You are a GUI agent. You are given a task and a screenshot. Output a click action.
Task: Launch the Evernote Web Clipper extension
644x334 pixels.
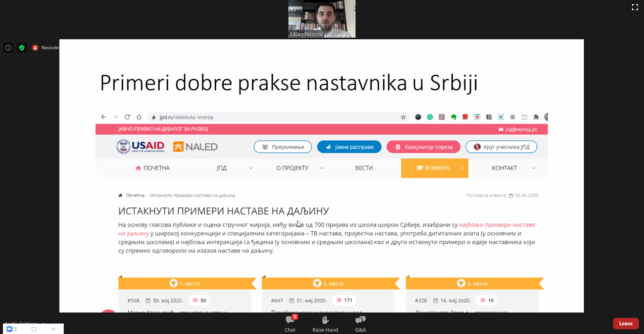pyautogui.click(x=453, y=117)
